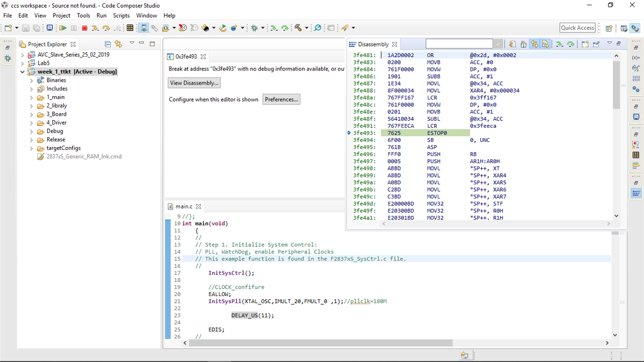Open the Memory Browser grid icon

click(129, 28)
